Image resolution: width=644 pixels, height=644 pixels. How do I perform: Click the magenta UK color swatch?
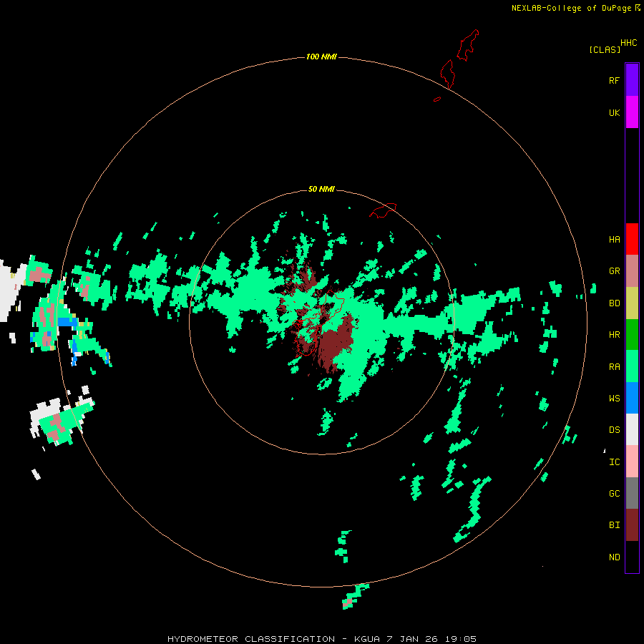click(x=632, y=112)
